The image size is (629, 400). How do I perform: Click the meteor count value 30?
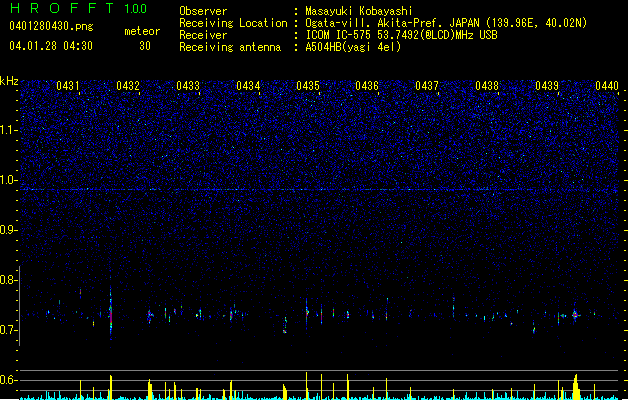[x=145, y=46]
